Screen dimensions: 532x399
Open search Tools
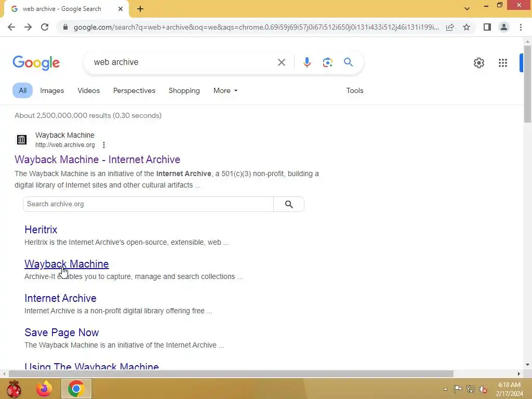tap(354, 90)
